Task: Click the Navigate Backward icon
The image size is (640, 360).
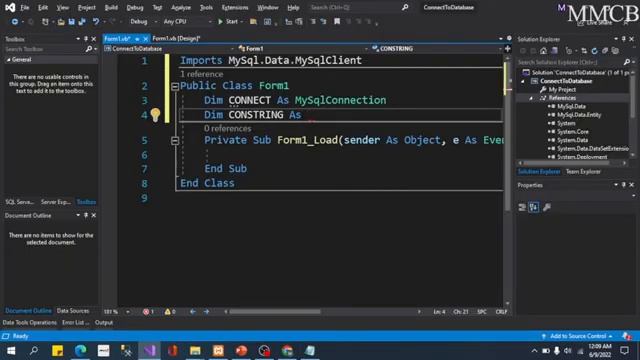Action: point(14,22)
